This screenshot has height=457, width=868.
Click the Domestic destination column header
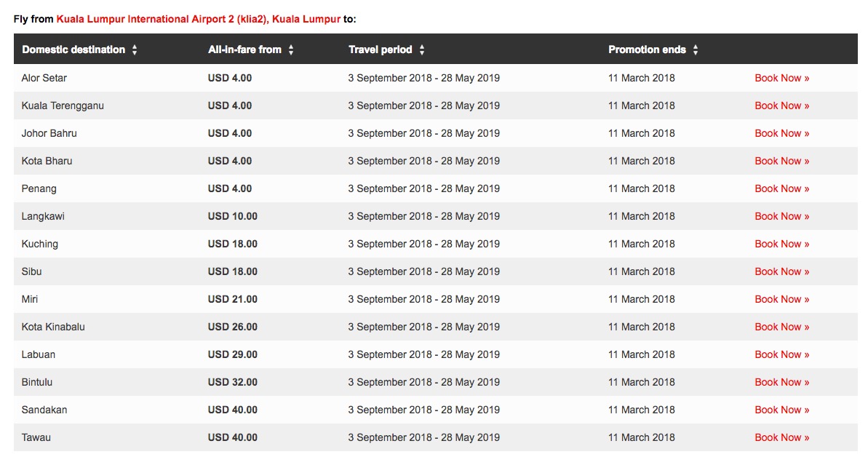tap(73, 50)
